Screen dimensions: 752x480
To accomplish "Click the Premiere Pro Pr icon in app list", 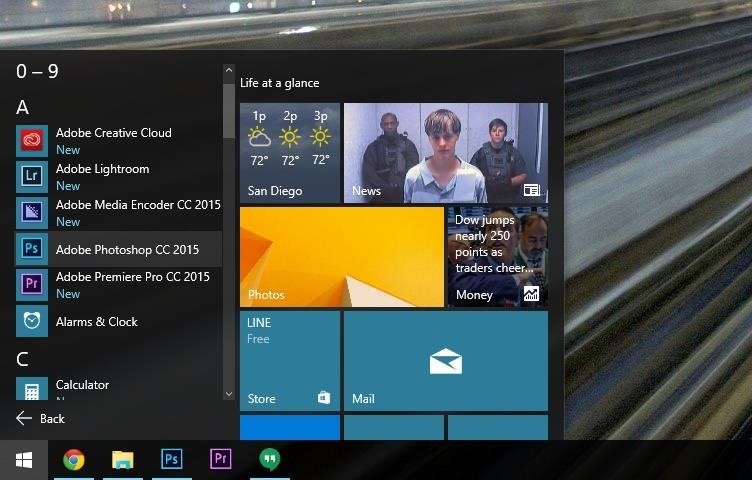I will pos(32,285).
